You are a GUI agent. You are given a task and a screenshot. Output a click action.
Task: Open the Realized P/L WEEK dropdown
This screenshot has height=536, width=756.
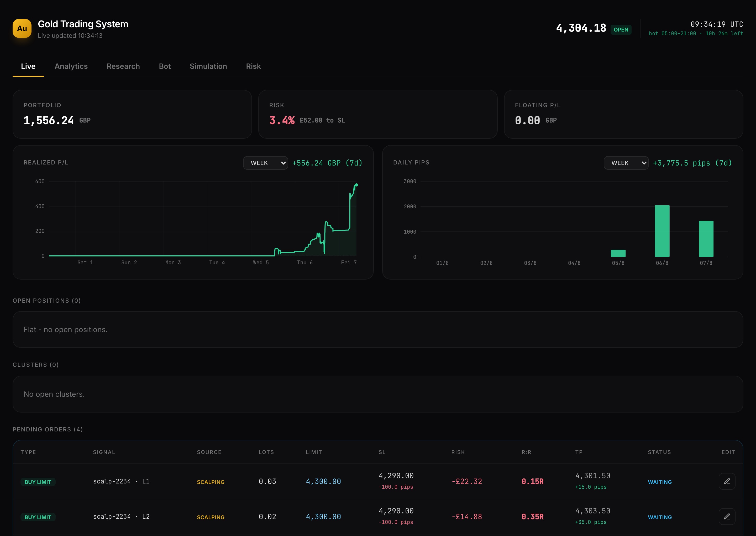(265, 163)
